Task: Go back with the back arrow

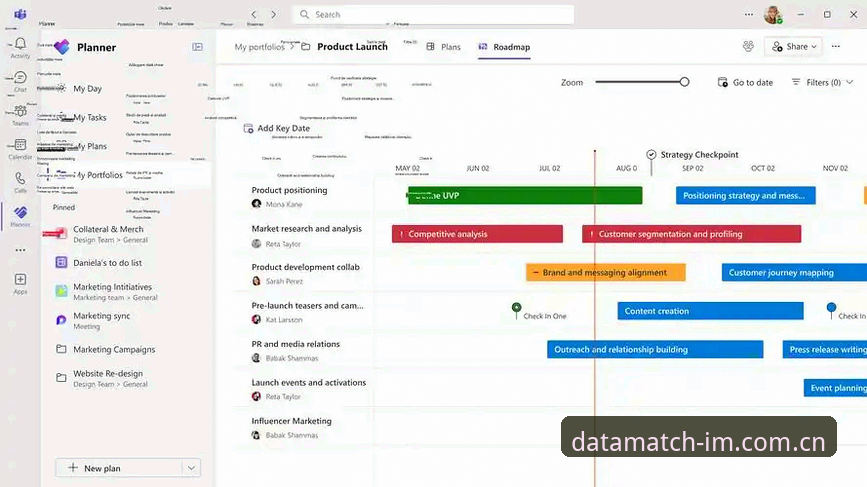Action: tap(254, 14)
